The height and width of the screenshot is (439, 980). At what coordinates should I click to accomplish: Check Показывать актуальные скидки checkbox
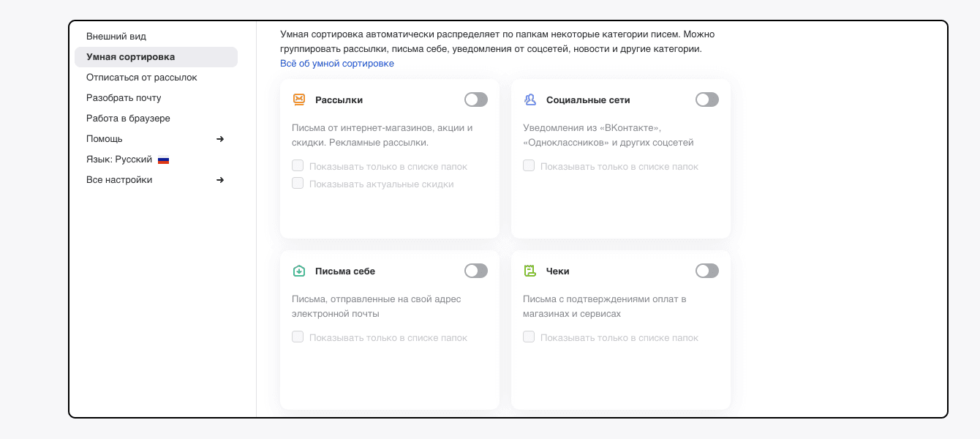click(298, 184)
